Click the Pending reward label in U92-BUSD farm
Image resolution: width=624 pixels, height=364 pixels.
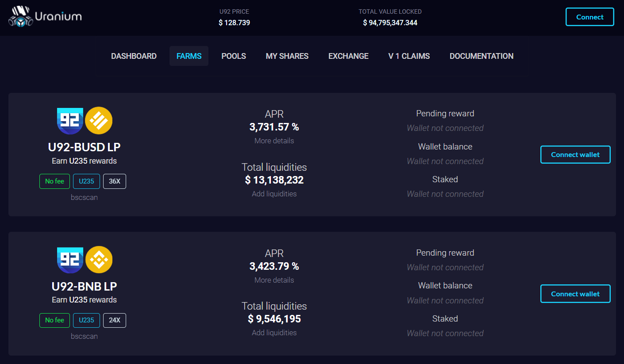coord(445,114)
